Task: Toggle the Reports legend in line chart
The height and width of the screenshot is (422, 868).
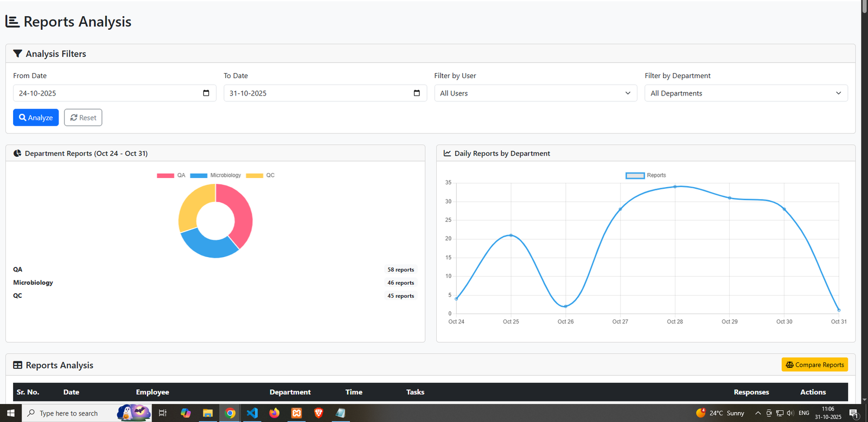Action: [646, 175]
